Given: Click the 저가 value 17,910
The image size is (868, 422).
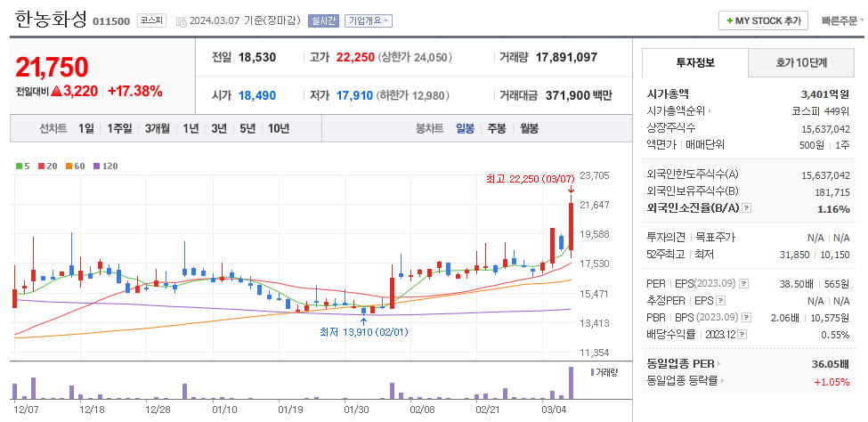Looking at the screenshot, I should (x=355, y=96).
